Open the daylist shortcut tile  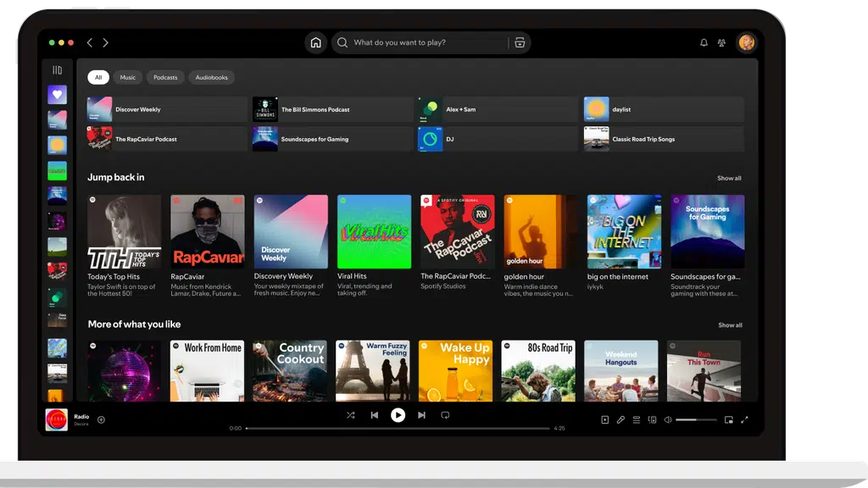pyautogui.click(x=664, y=109)
